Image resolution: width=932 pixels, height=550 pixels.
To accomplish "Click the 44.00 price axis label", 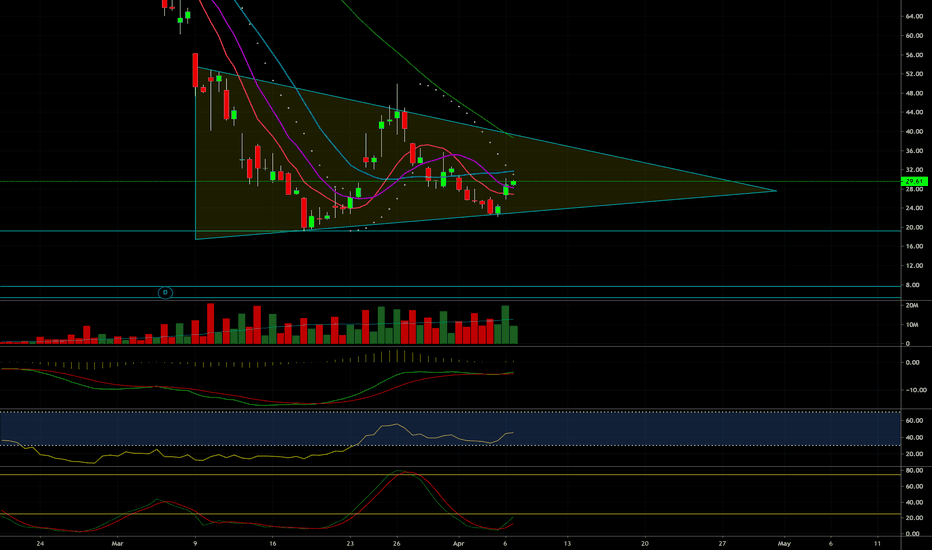I will [914, 112].
